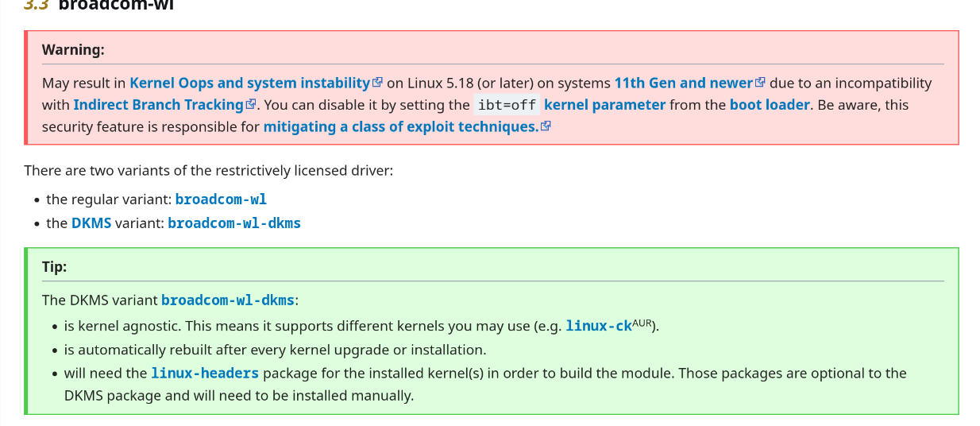Image resolution: width=980 pixels, height=426 pixels.
Task: Open the boot loader link
Action: pyautogui.click(x=770, y=104)
